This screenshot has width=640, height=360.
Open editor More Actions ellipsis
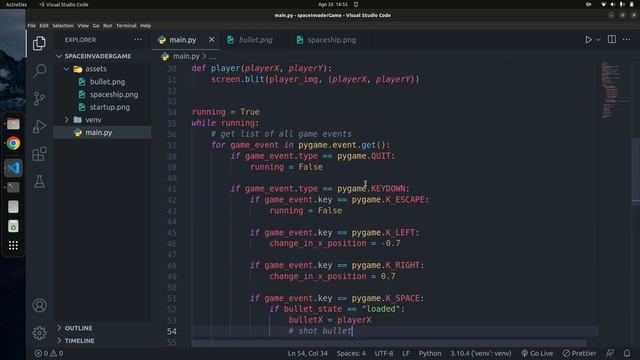click(x=627, y=40)
